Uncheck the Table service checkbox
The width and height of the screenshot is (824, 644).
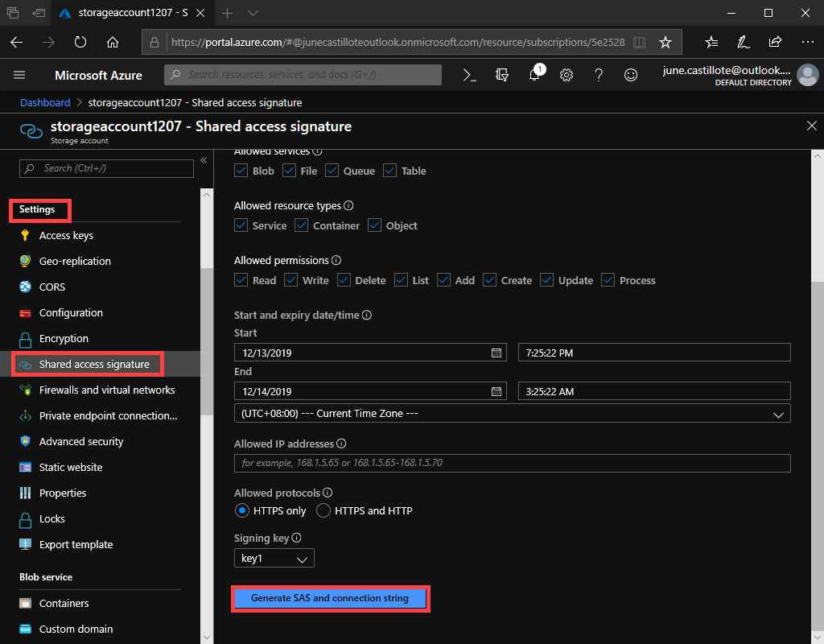coord(389,171)
